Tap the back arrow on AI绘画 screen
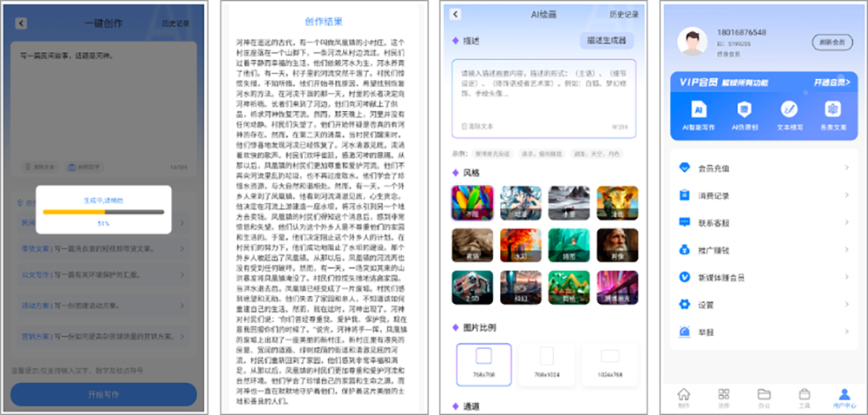 click(455, 15)
